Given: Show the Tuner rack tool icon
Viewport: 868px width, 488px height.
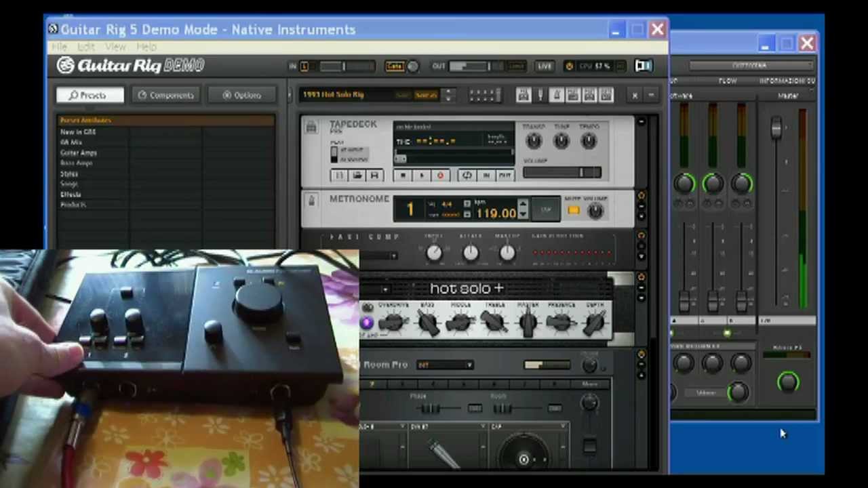Looking at the screenshot, I should (540, 96).
